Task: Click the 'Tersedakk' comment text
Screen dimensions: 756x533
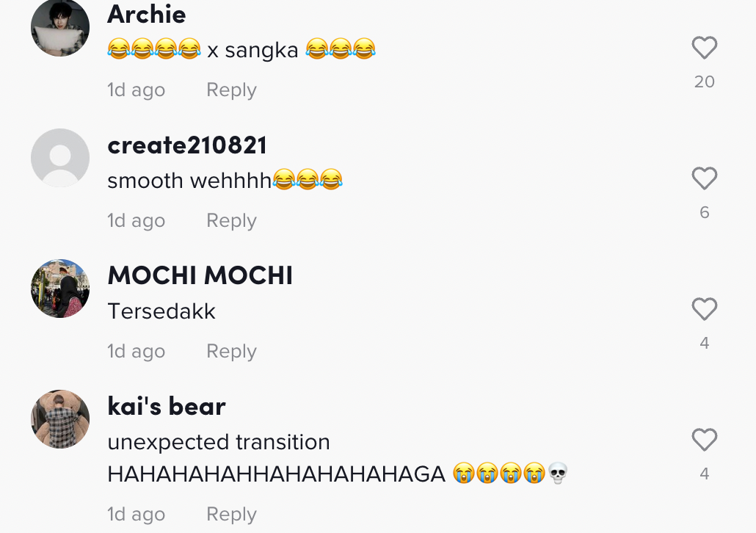Action: [x=161, y=311]
